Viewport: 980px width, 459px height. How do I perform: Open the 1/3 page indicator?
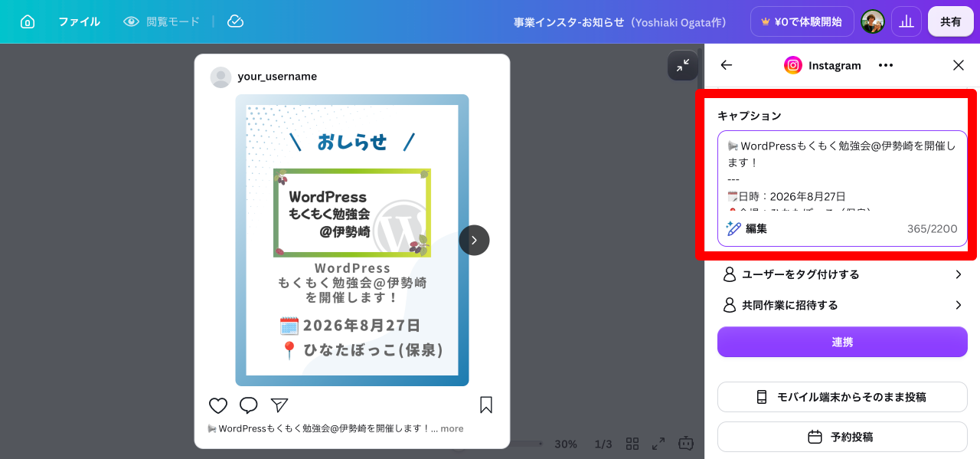603,444
